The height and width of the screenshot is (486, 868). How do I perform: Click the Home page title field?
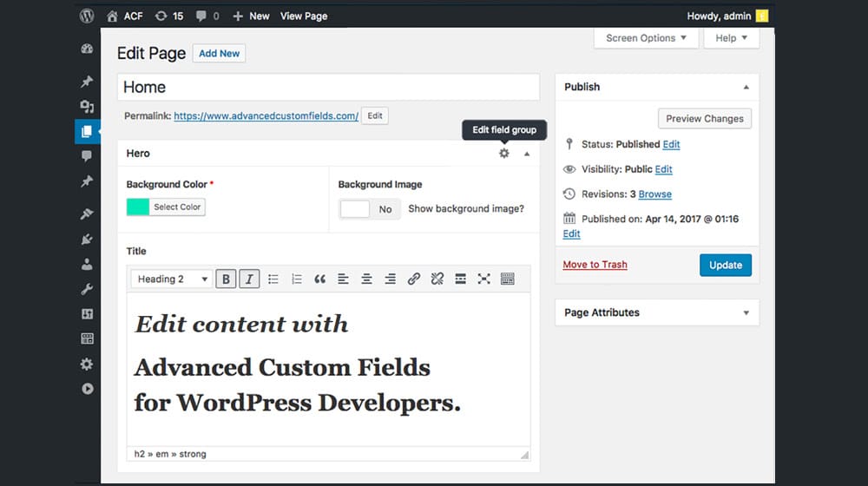[328, 87]
